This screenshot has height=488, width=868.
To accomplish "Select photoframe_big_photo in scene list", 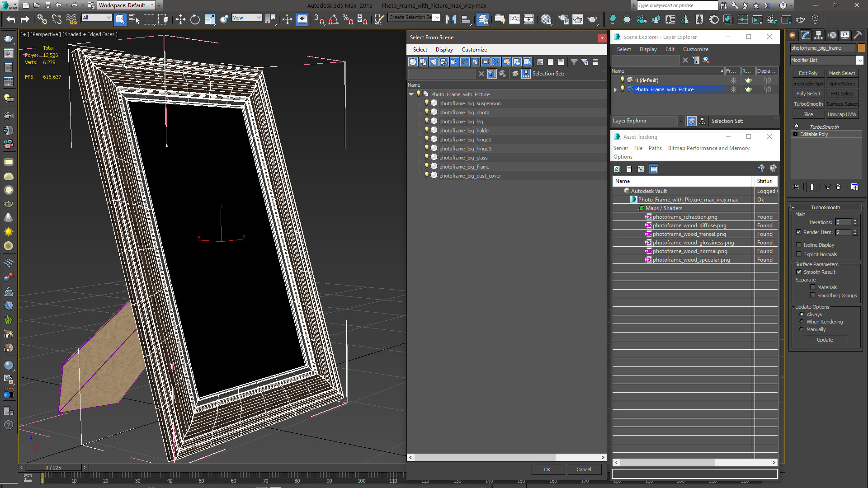I will pyautogui.click(x=464, y=112).
